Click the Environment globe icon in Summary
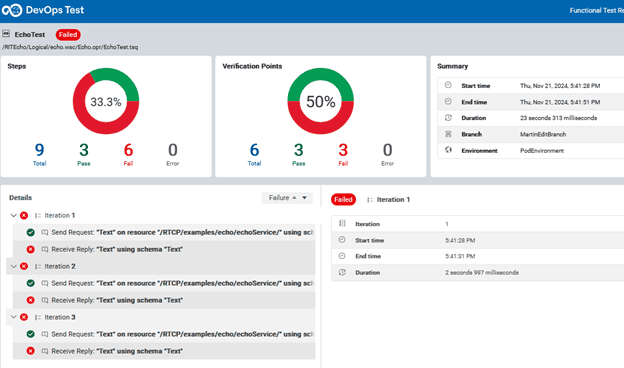624x368 pixels. [448, 150]
